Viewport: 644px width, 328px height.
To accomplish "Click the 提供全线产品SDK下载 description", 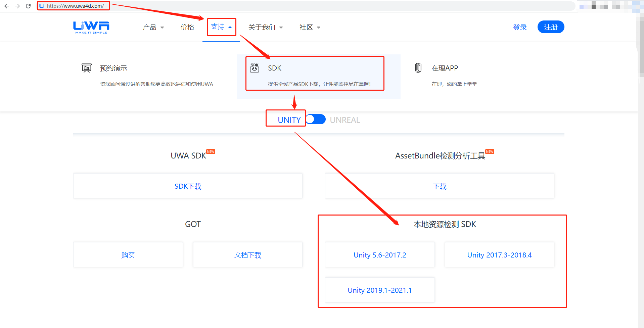I will (x=319, y=84).
